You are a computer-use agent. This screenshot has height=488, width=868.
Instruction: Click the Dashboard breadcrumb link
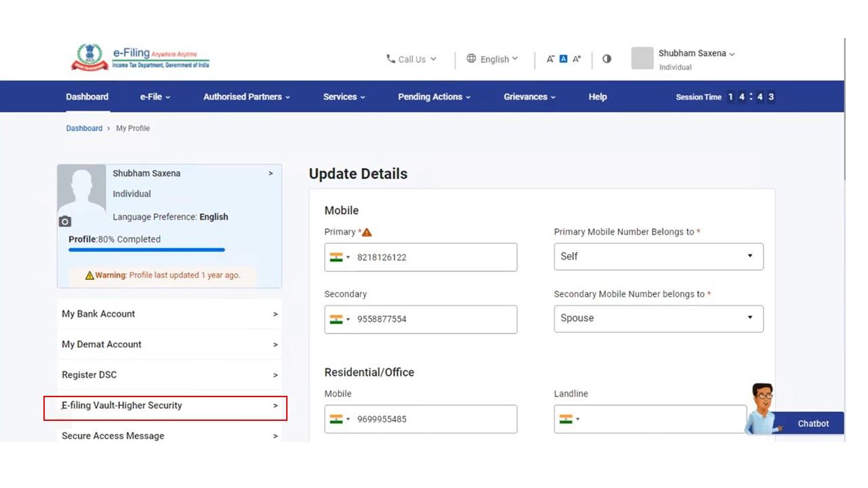[84, 128]
